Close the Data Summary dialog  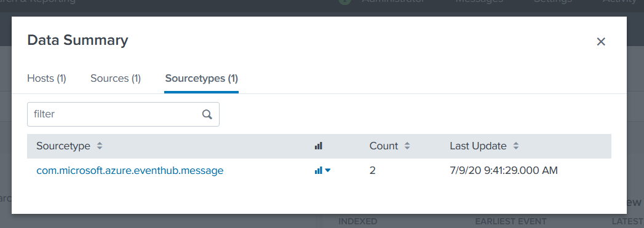click(x=601, y=41)
